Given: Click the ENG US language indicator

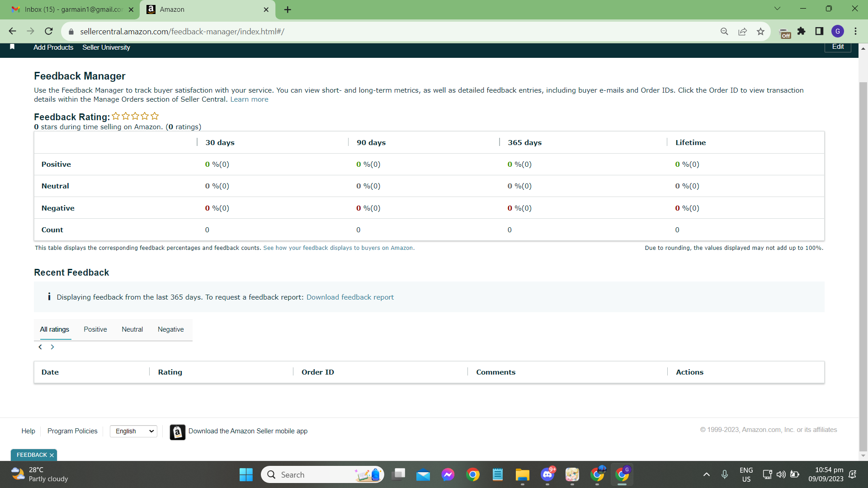Looking at the screenshot, I should click(746, 474).
